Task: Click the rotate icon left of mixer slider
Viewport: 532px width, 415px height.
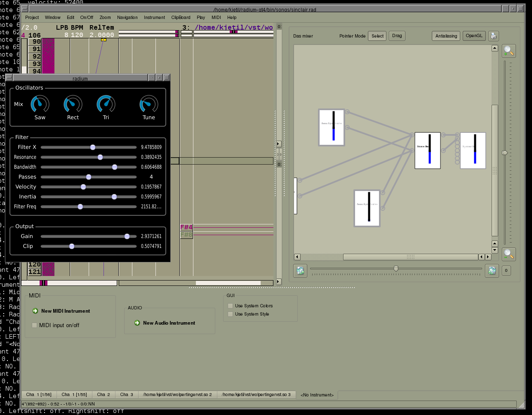Action: tap(300, 271)
